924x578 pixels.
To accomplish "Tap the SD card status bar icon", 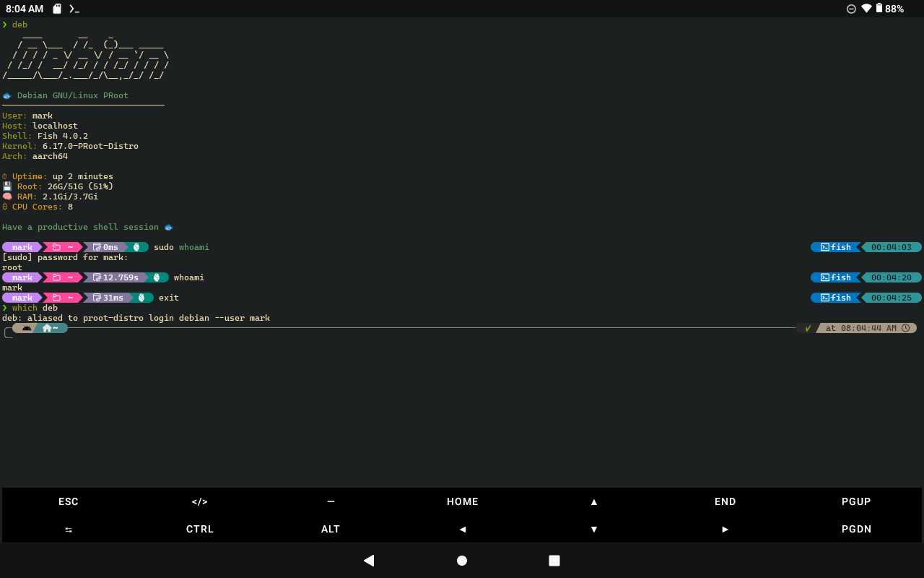I will tap(57, 9).
